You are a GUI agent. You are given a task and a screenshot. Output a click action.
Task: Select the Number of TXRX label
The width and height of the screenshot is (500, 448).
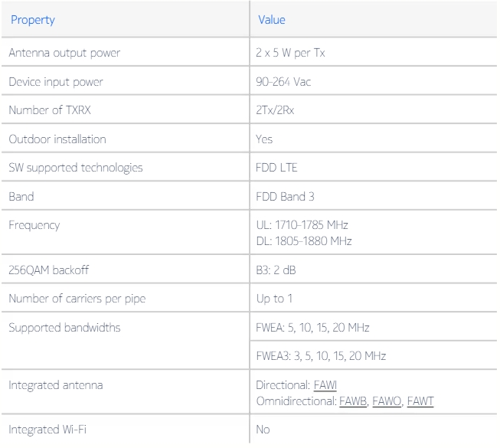[50, 110]
